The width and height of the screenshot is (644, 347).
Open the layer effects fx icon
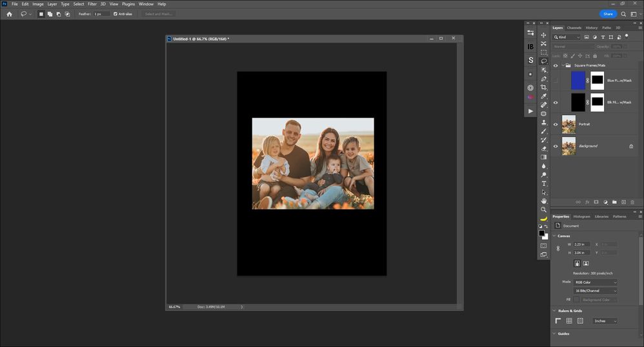pyautogui.click(x=587, y=202)
